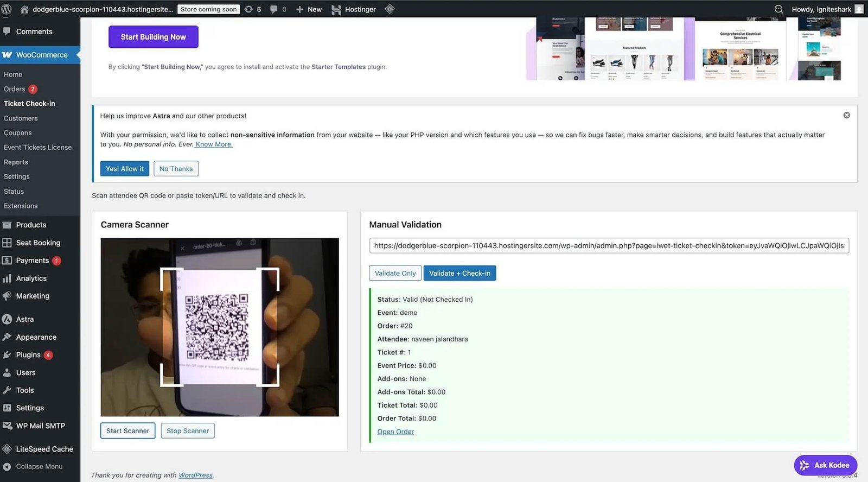Click the Start Scanner button

coord(127,431)
